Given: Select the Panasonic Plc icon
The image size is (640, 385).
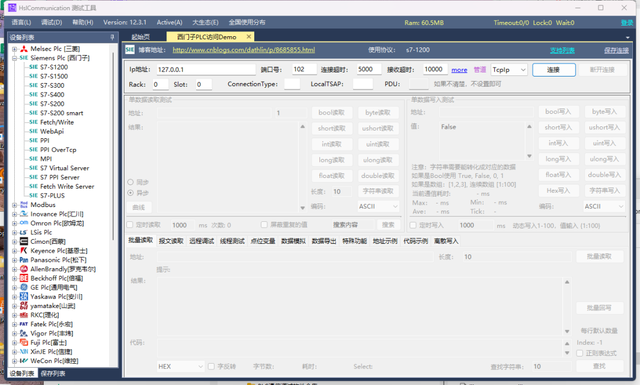Looking at the screenshot, I should pos(24,260).
